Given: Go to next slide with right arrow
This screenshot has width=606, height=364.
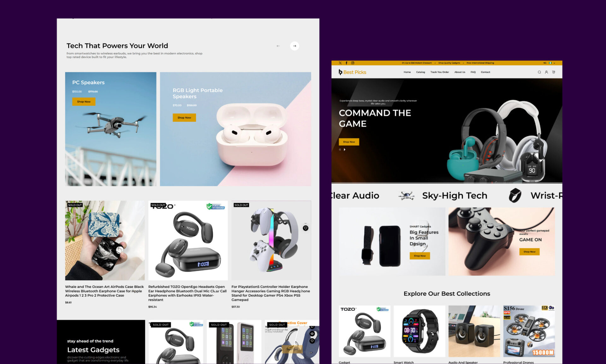Looking at the screenshot, I should pos(294,46).
